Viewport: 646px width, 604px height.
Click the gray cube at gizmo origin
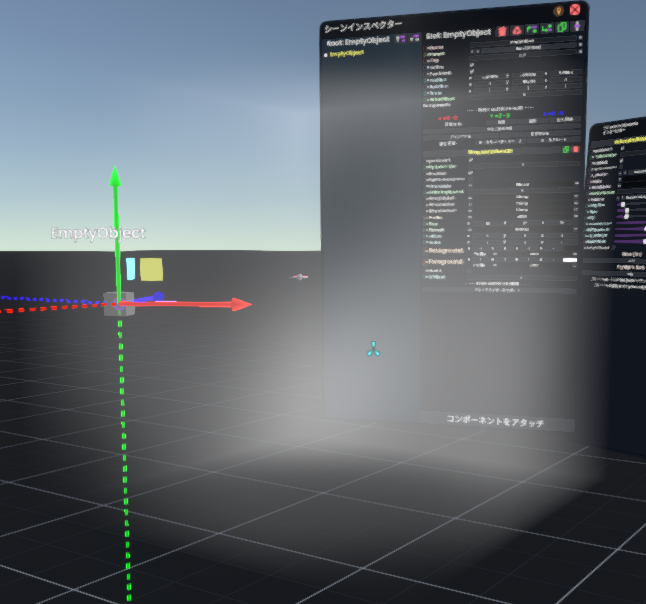click(x=119, y=304)
